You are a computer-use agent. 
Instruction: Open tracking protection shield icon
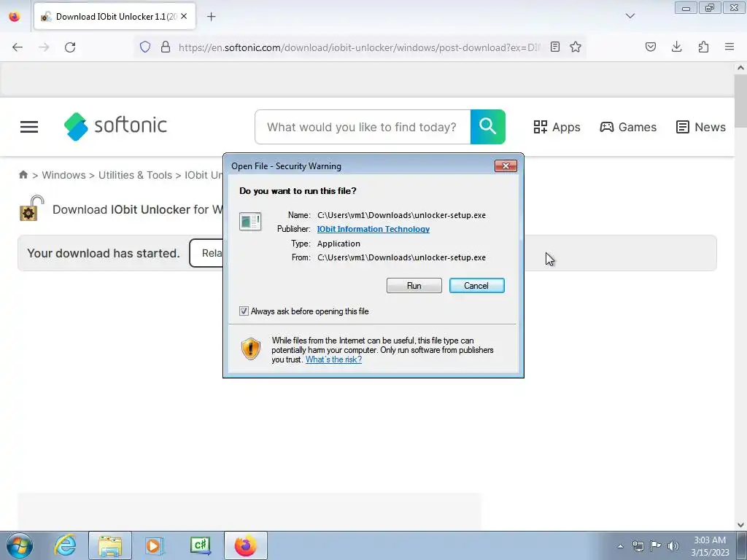point(145,47)
